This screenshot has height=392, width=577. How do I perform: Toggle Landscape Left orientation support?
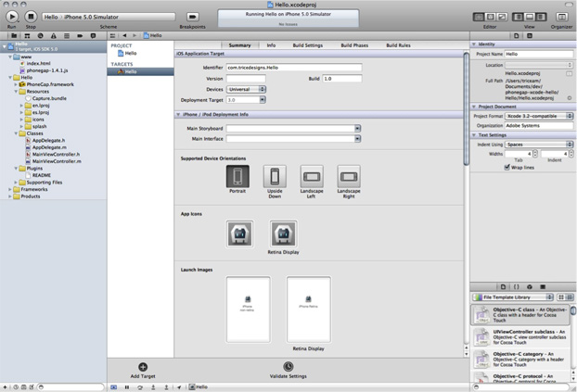tap(312, 176)
